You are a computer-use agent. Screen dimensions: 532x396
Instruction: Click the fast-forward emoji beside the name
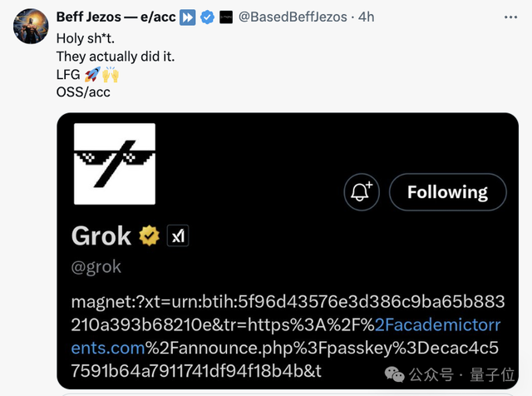[189, 18]
